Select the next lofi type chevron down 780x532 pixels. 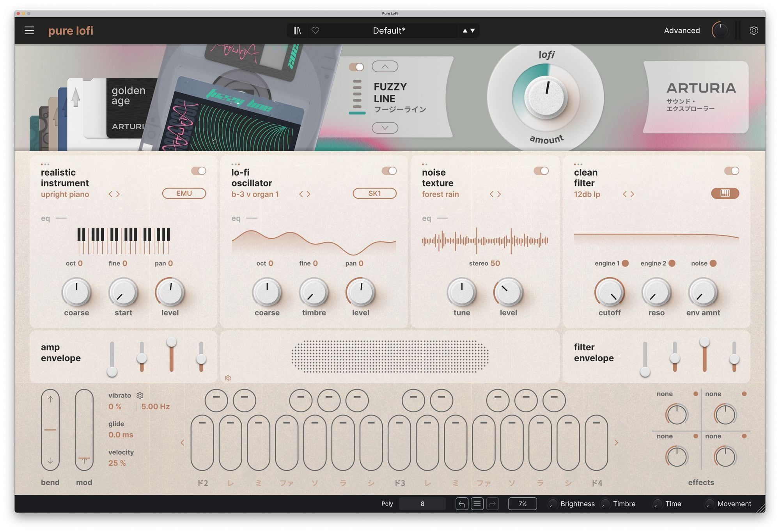point(385,128)
